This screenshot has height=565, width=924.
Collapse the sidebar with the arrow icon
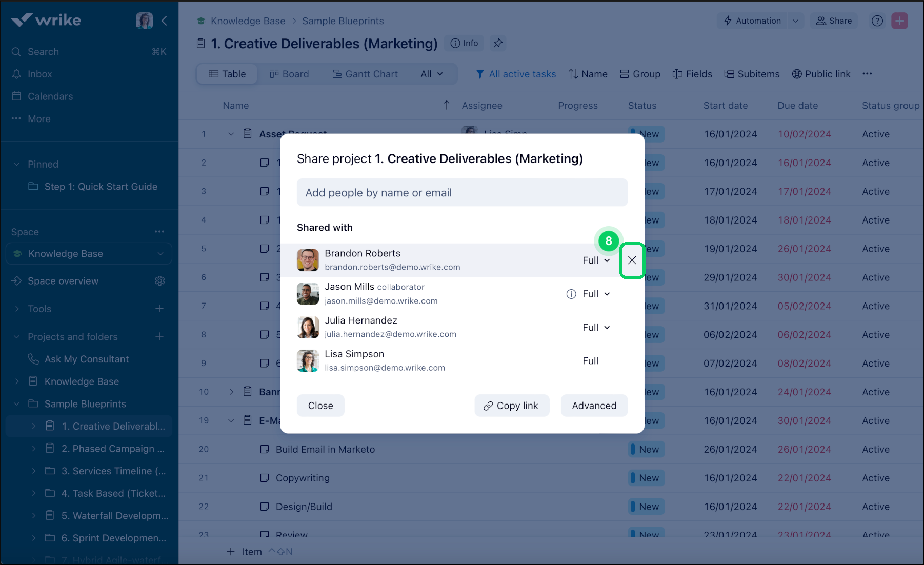pyautogui.click(x=164, y=21)
